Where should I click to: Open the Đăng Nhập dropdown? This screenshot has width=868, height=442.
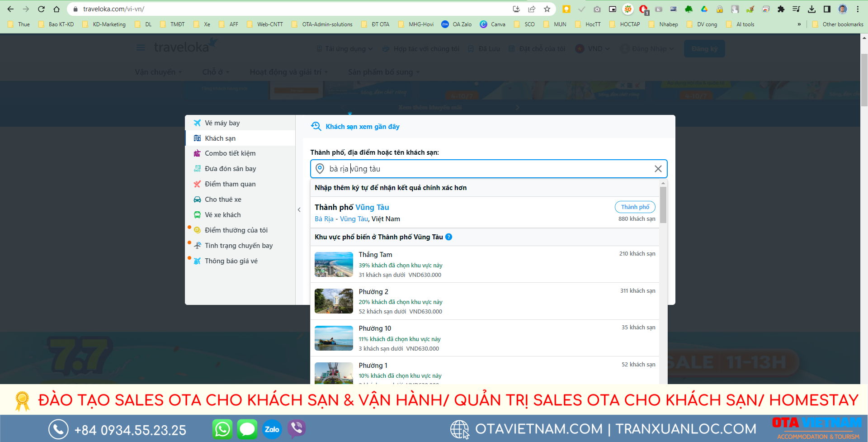point(647,48)
